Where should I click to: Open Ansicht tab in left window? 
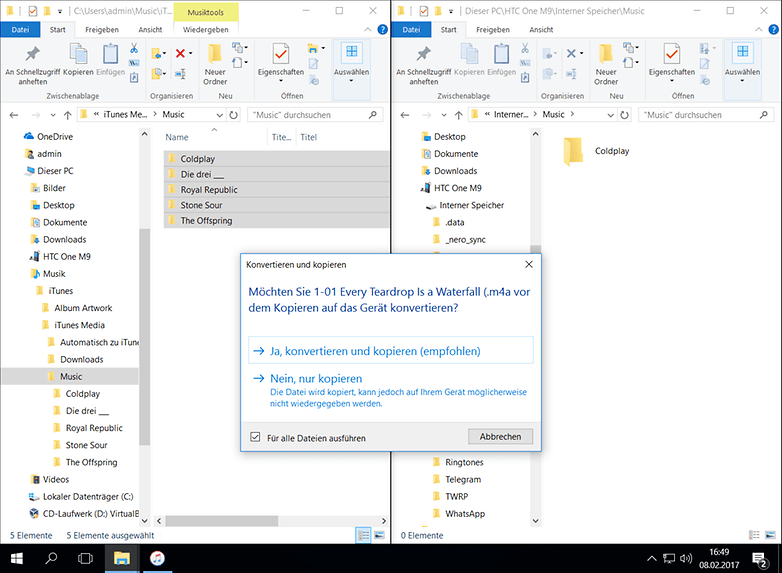[x=150, y=29]
